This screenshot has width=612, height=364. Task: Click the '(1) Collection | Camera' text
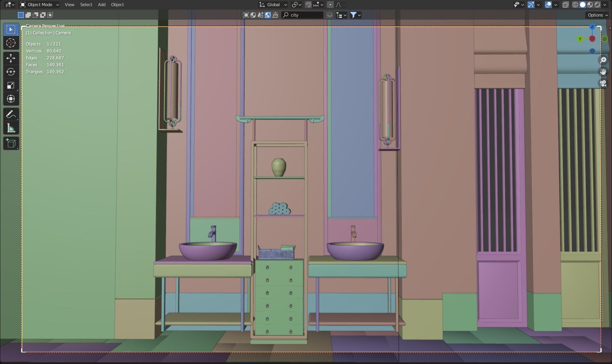coord(48,33)
